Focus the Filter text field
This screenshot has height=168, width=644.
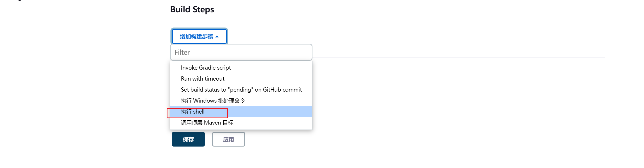click(x=241, y=52)
